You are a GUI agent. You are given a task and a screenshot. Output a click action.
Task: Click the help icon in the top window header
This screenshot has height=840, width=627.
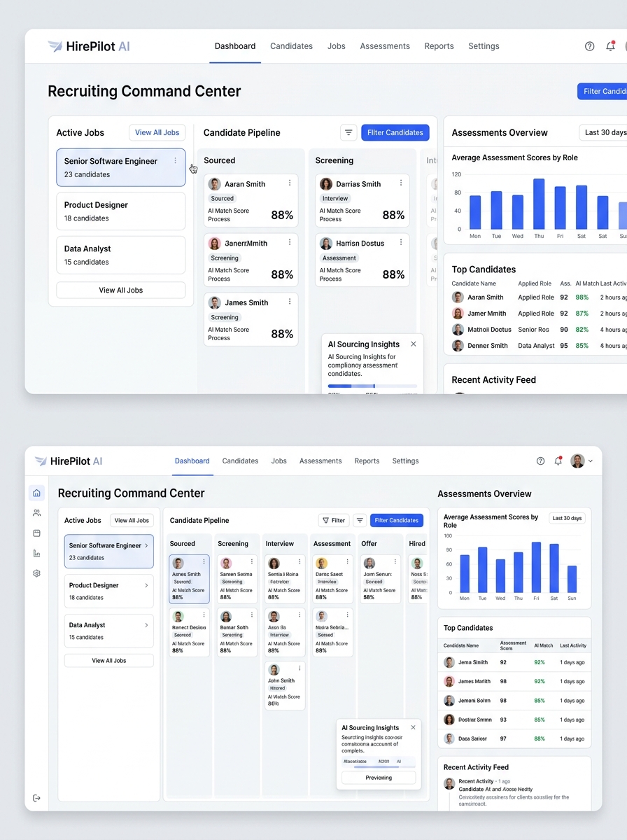click(x=590, y=46)
